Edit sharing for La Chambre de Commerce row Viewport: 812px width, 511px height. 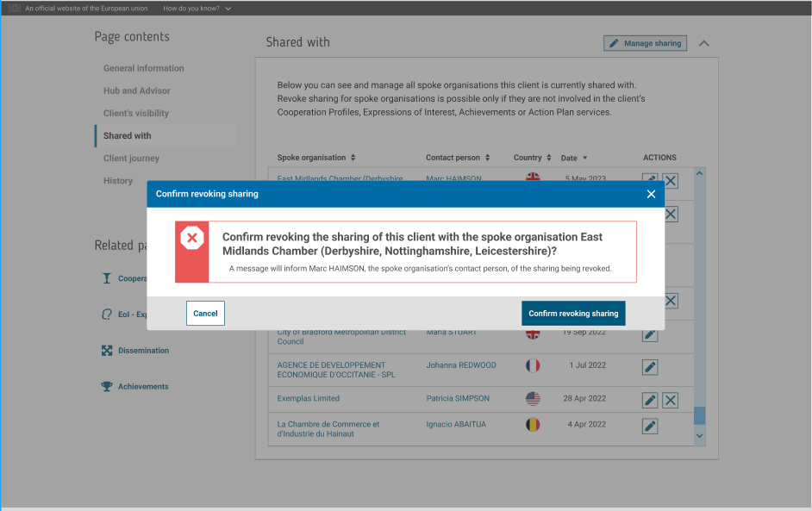click(650, 426)
